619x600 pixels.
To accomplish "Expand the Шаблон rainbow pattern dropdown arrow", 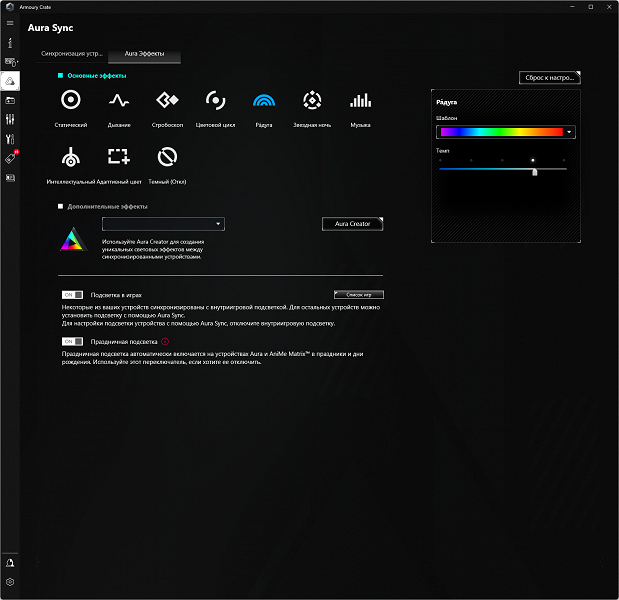I will [x=569, y=132].
